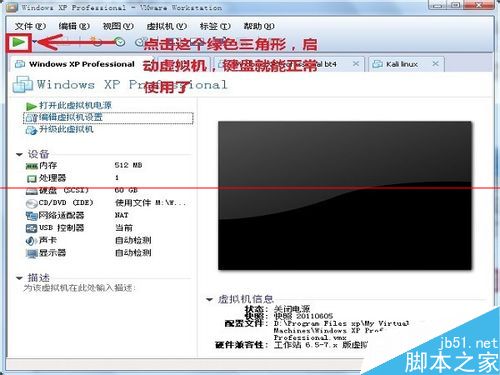This screenshot has height=375, width=500.
Task: Click 自动检测 value for 声卡
Action: click(x=133, y=240)
